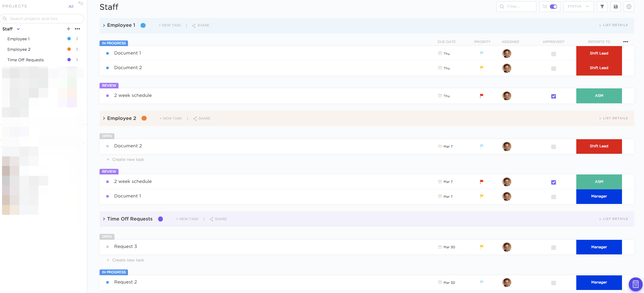Open LIST DETAILS for Time Off Requests
The width and height of the screenshot is (644, 293).
tap(614, 219)
